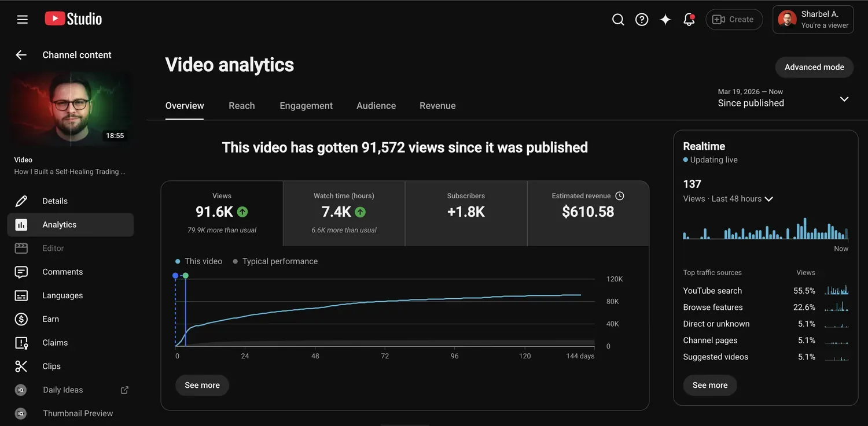Click the Thumbnail Preview IQ icon
Image resolution: width=868 pixels, height=426 pixels.
coord(21,414)
